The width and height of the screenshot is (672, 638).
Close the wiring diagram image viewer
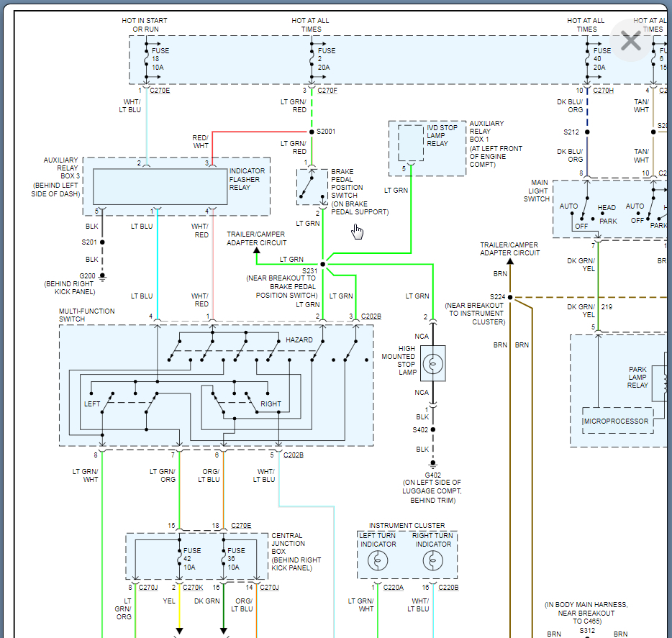tap(630, 41)
